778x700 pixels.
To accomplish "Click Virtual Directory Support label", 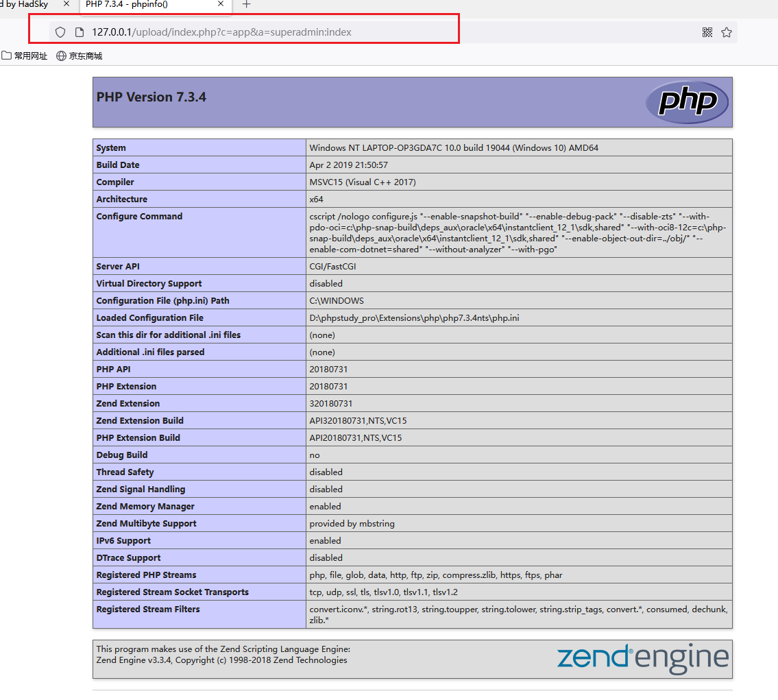I will (149, 283).
